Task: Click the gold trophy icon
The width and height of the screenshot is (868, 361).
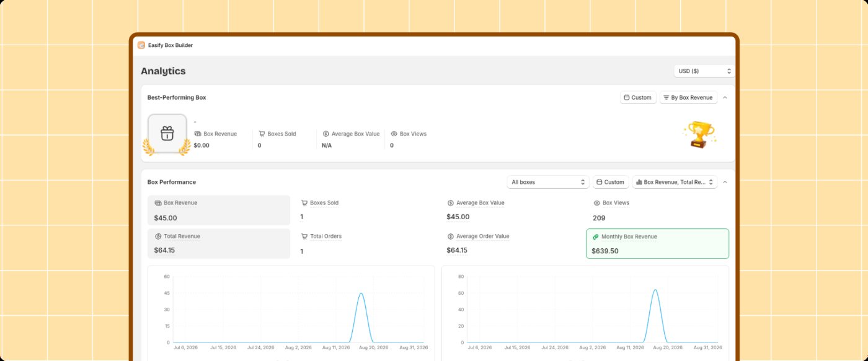Action: click(701, 134)
